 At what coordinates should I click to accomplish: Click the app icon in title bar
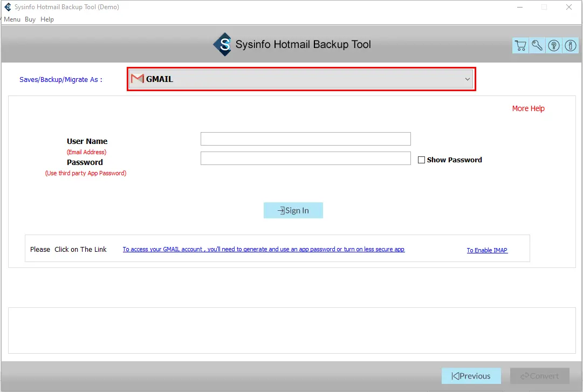(8, 6)
